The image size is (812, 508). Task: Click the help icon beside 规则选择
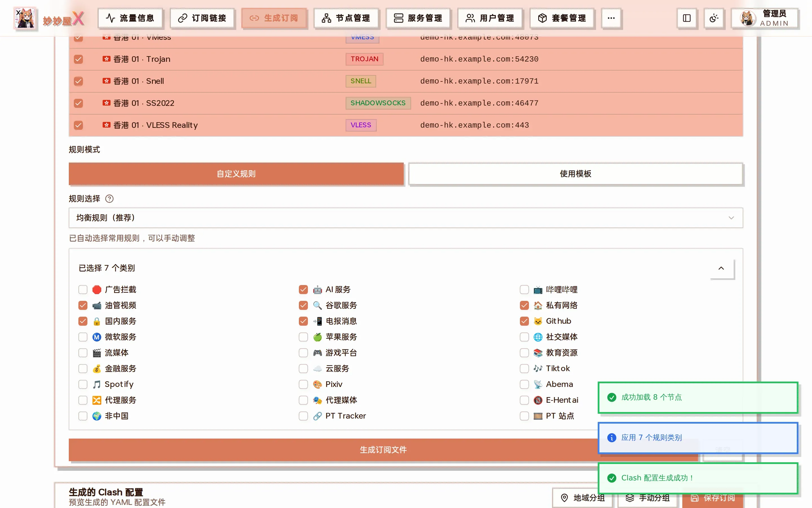pos(109,199)
